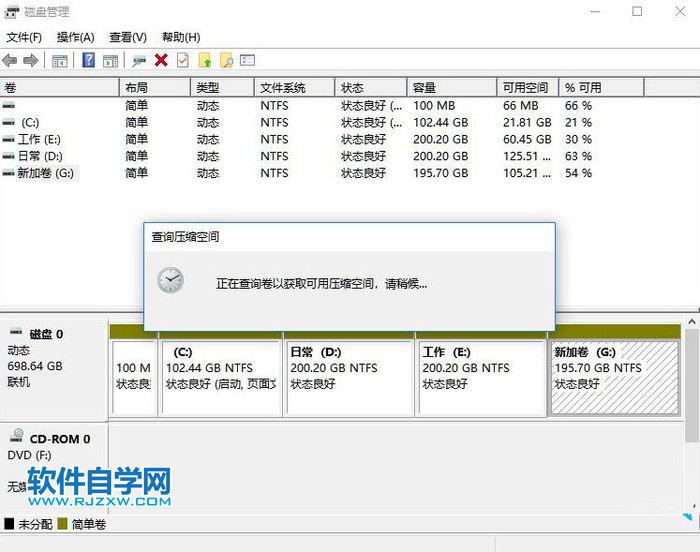Open the 查看(V) menu
This screenshot has width=700, height=552.
pos(128,37)
